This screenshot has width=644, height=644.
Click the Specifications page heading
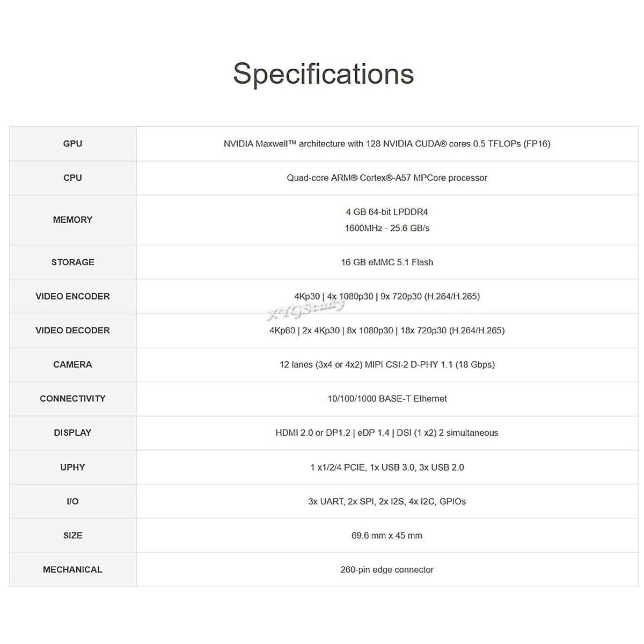click(x=323, y=74)
